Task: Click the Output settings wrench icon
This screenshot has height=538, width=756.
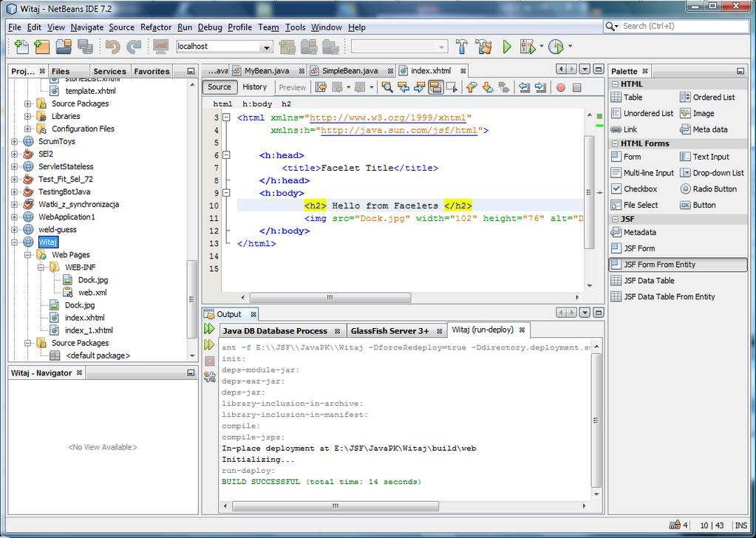Action: coord(209,376)
